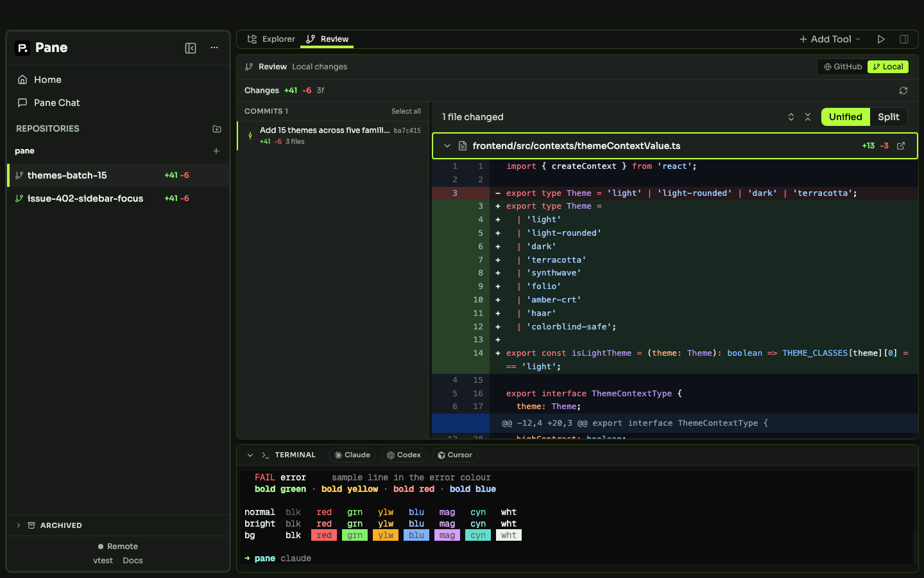Toggle the right panel layout icon
This screenshot has height=578, width=924.
[904, 39]
